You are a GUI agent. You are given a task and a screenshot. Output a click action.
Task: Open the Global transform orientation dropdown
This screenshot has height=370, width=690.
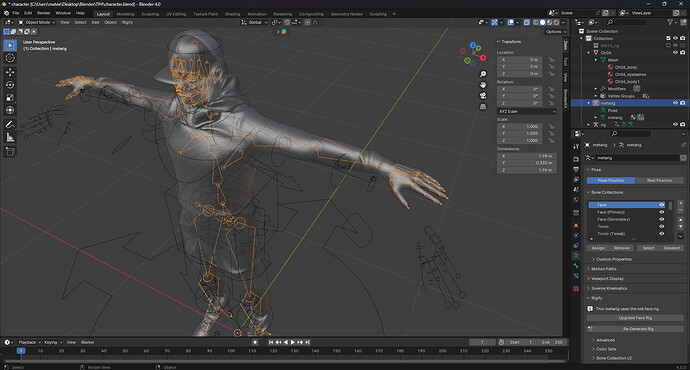(x=254, y=22)
